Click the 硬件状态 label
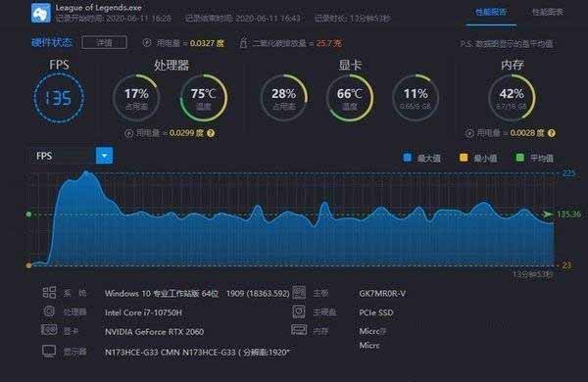This screenshot has height=382, width=588. [51, 42]
